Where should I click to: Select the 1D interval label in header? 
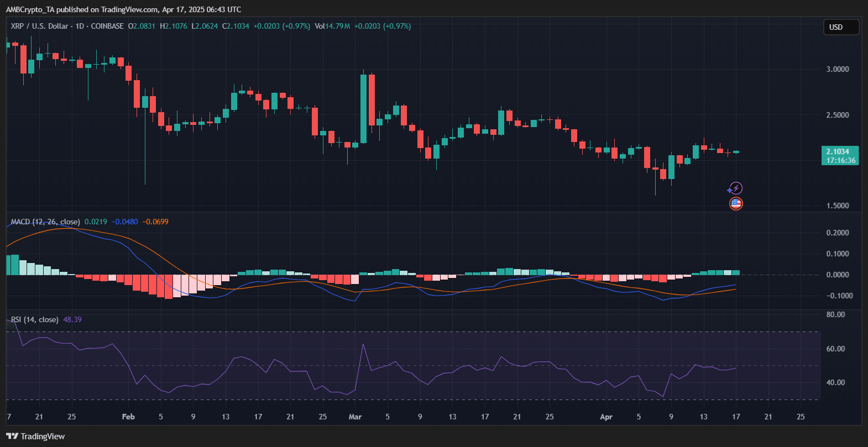tap(80, 26)
